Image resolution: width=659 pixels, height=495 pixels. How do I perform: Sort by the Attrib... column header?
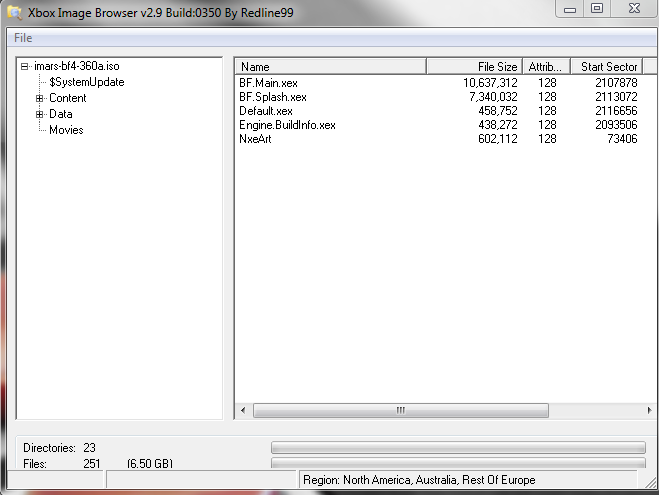pyautogui.click(x=546, y=67)
